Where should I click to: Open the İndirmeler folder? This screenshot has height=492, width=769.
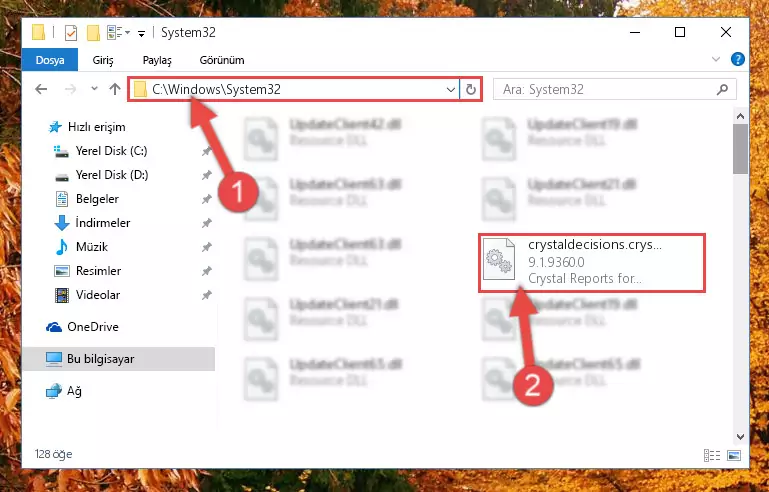[x=103, y=223]
